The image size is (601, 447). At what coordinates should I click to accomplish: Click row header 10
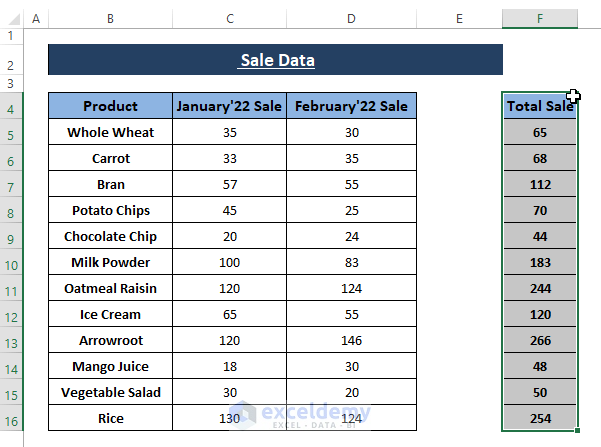pos(10,263)
